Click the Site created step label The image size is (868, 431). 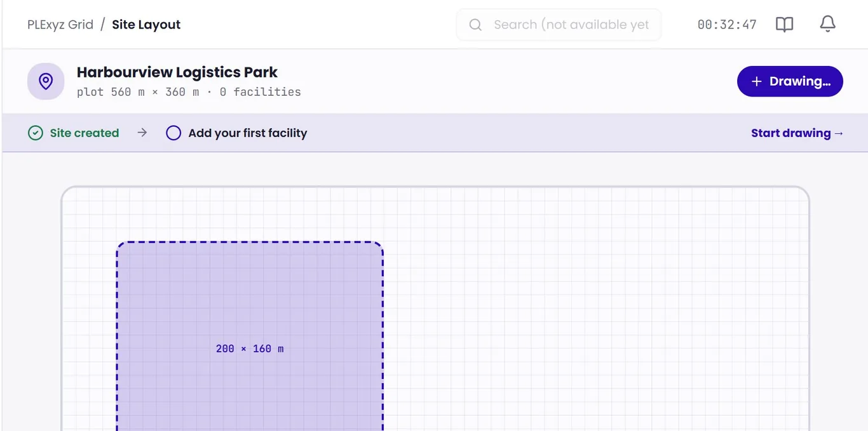(85, 133)
